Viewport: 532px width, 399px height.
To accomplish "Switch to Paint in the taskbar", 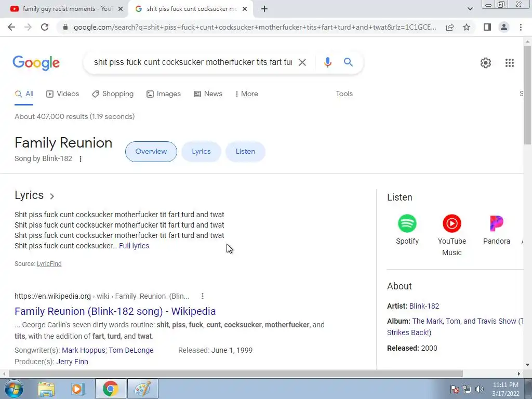I will point(143,389).
